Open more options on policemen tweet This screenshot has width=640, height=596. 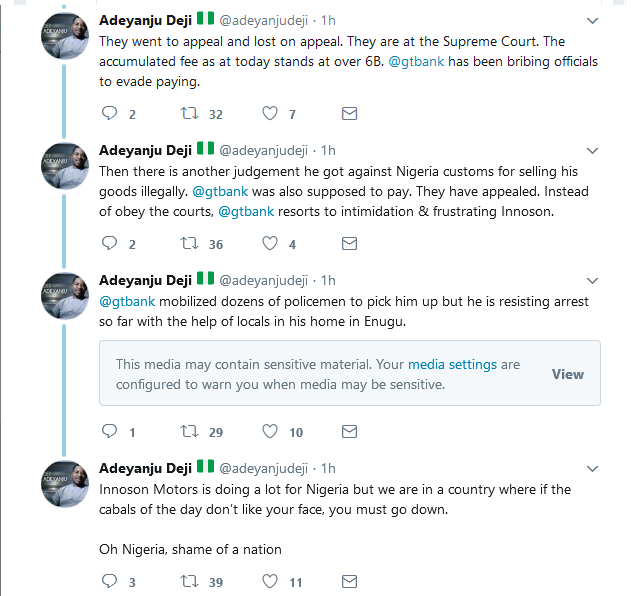592,279
